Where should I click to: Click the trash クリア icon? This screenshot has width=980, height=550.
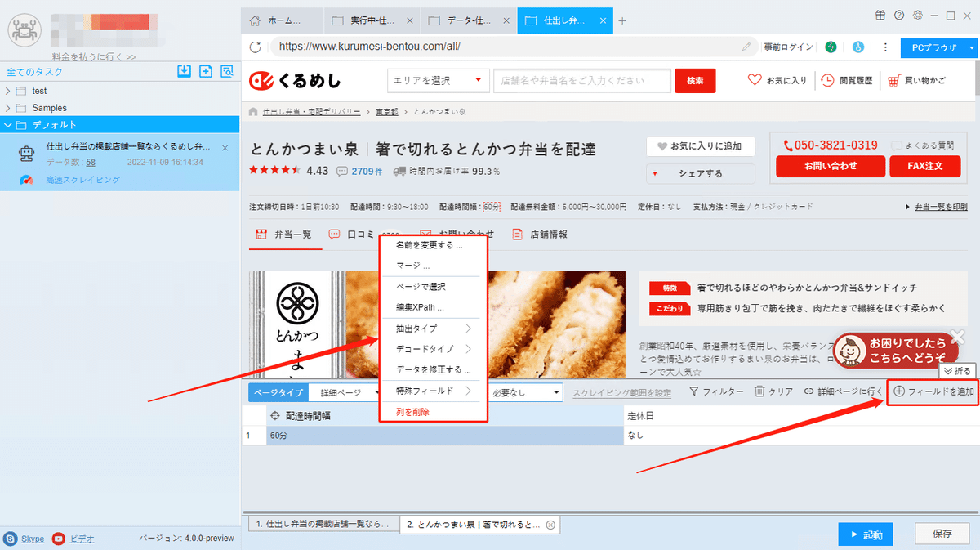tap(759, 392)
